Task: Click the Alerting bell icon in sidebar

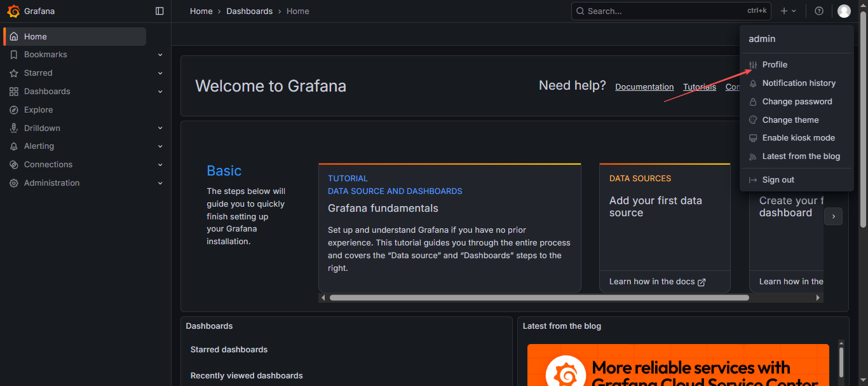Action: (x=14, y=146)
